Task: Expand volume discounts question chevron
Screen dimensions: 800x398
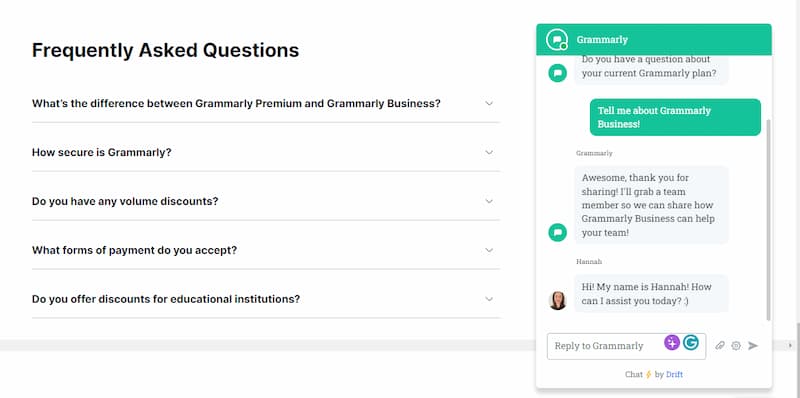Action: tap(489, 202)
